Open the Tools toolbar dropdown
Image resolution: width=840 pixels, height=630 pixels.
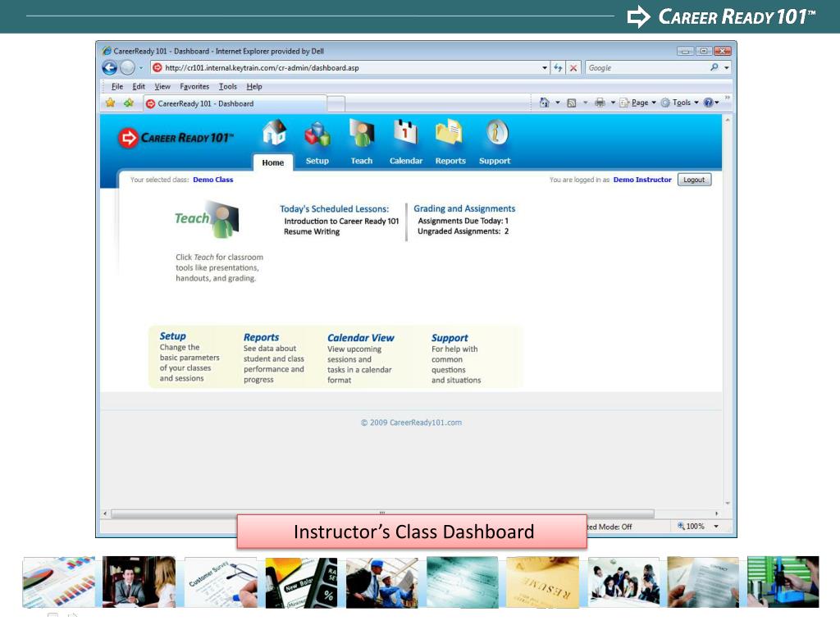pyautogui.click(x=680, y=103)
